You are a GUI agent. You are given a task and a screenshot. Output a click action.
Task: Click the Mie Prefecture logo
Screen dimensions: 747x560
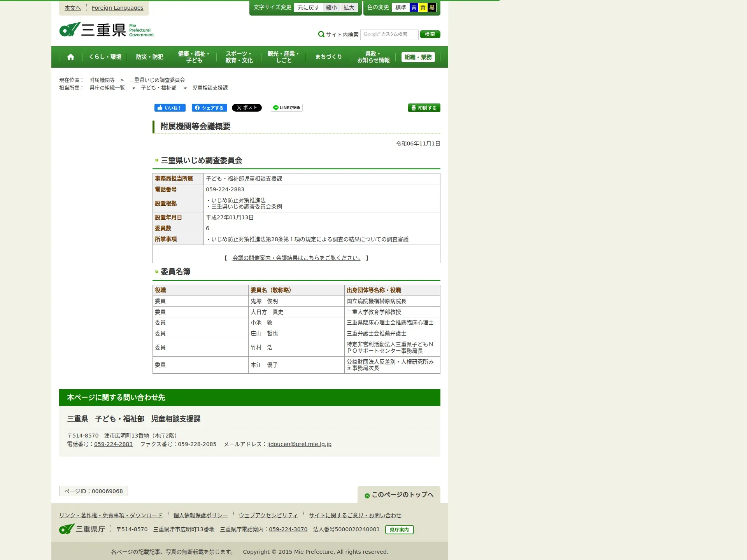point(107,30)
